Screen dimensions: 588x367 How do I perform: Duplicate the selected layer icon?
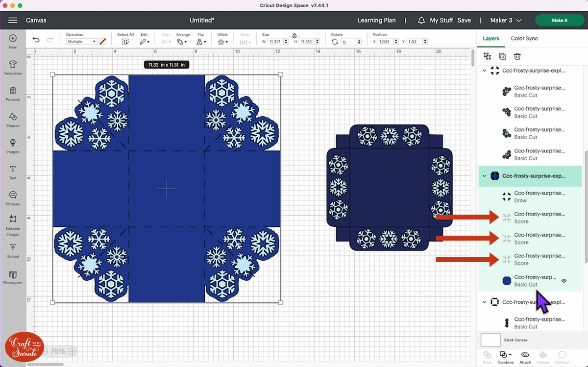pyautogui.click(x=502, y=56)
